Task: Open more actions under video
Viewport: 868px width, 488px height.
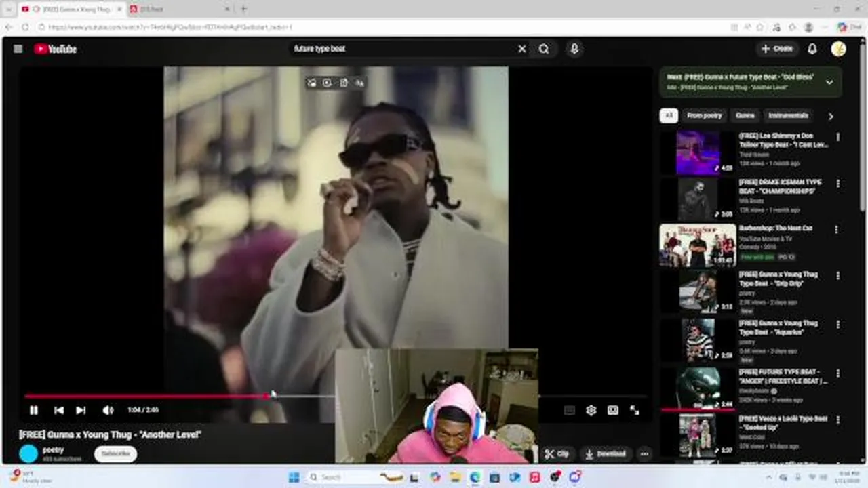Action: (x=645, y=454)
